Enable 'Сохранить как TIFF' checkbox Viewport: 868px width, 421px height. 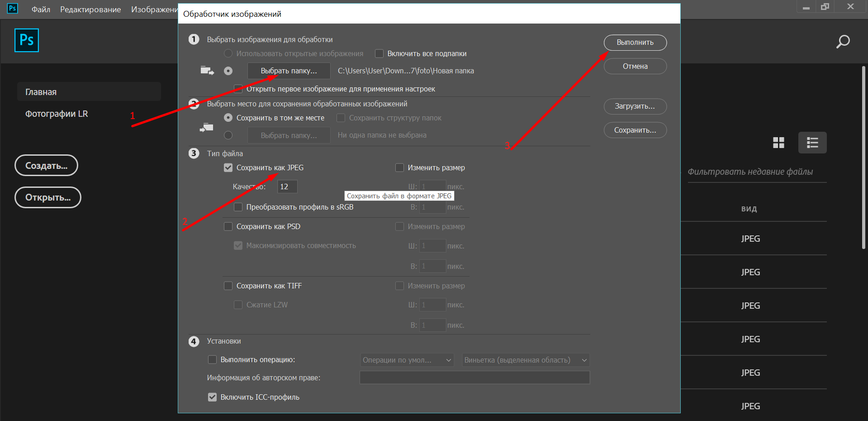228,286
